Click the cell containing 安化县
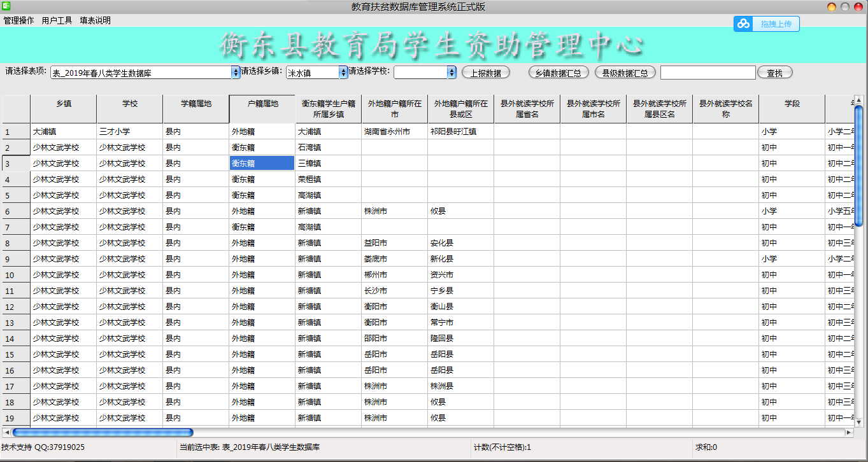This screenshot has height=462, width=868. click(461, 243)
